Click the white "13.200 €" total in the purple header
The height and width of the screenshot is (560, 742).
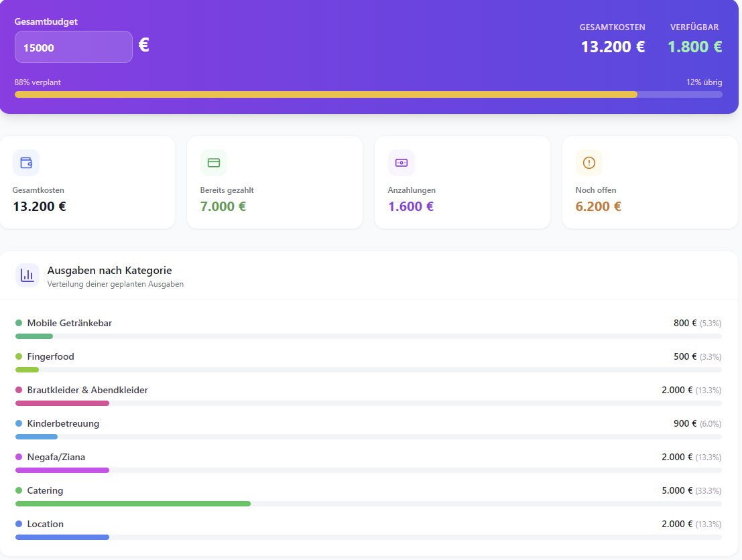(613, 47)
